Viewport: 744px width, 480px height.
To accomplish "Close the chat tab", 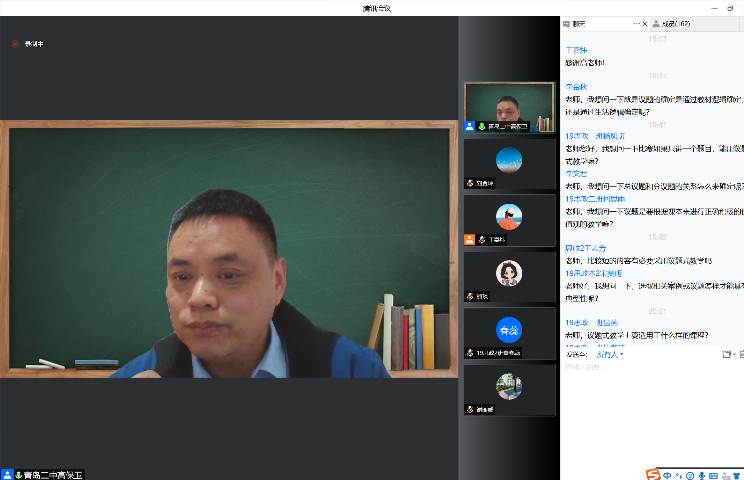I will tap(645, 23).
